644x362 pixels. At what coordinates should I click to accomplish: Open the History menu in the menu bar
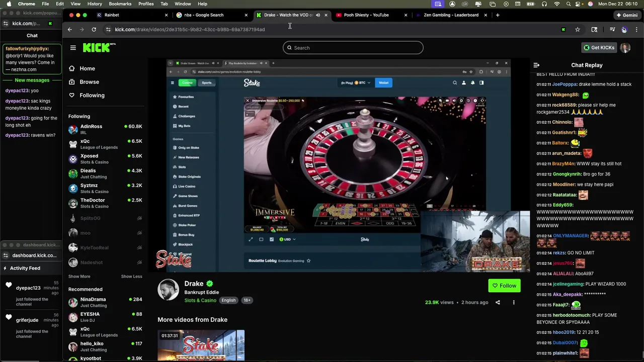(x=95, y=4)
